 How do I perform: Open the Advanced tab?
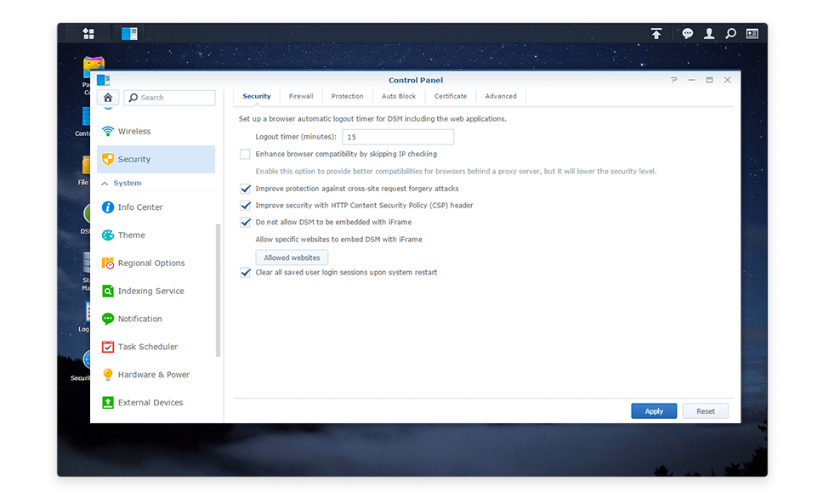(501, 96)
